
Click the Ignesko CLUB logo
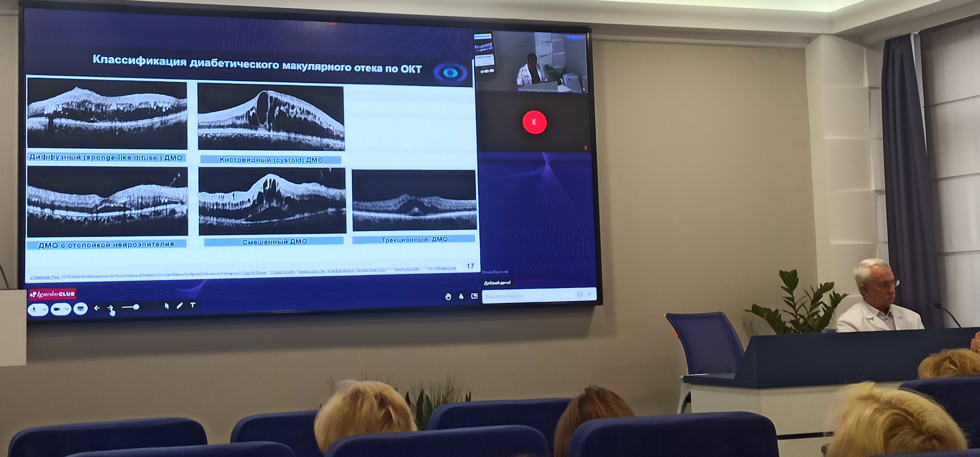(x=53, y=294)
